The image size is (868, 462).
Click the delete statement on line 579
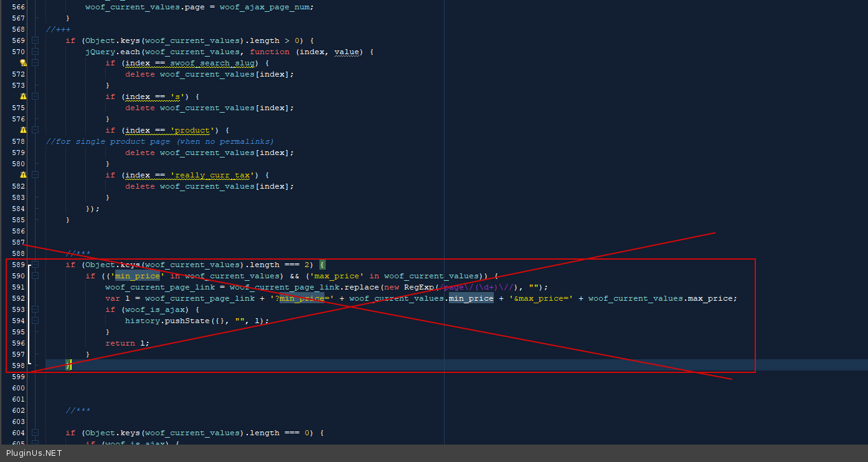[x=209, y=153]
